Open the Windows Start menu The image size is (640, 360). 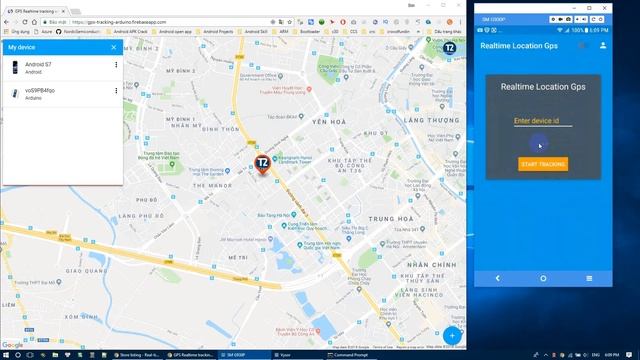click(6, 355)
